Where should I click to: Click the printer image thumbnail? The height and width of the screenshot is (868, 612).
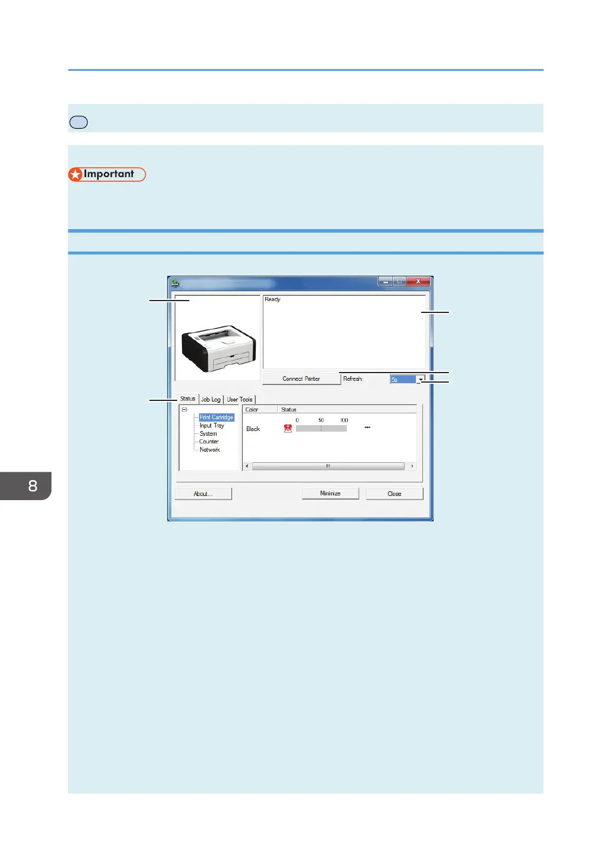tap(218, 338)
